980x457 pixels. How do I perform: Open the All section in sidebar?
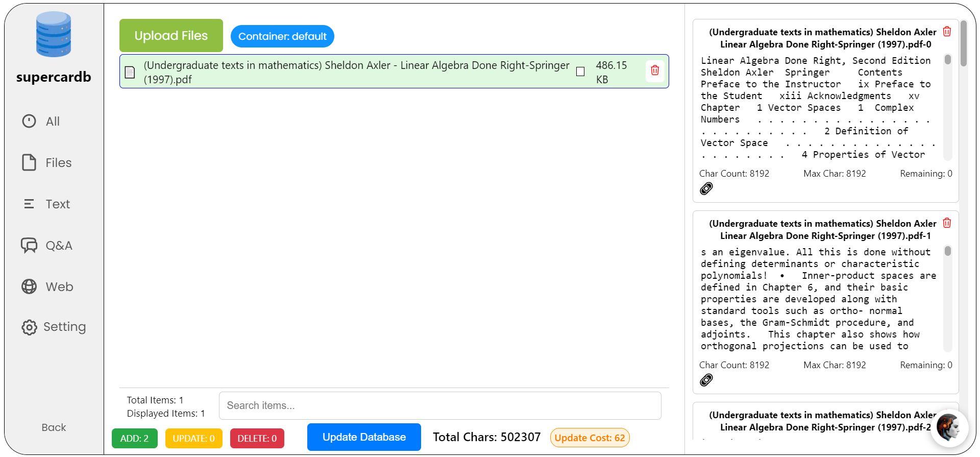pyautogui.click(x=41, y=121)
